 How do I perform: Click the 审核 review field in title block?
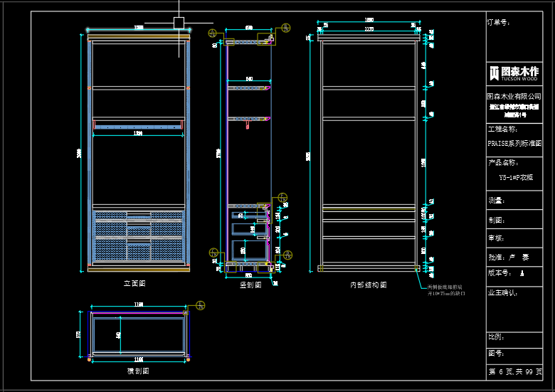click(496, 238)
